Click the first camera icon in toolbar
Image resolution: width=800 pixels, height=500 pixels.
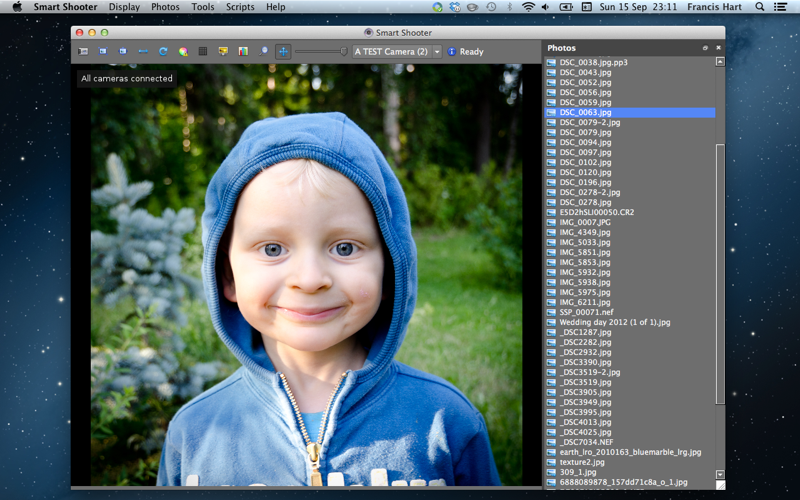click(x=83, y=51)
